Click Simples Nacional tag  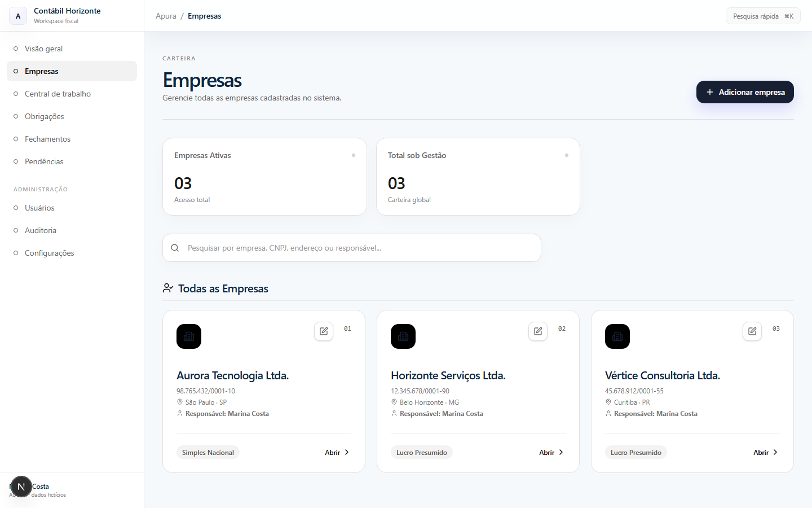coord(208,453)
